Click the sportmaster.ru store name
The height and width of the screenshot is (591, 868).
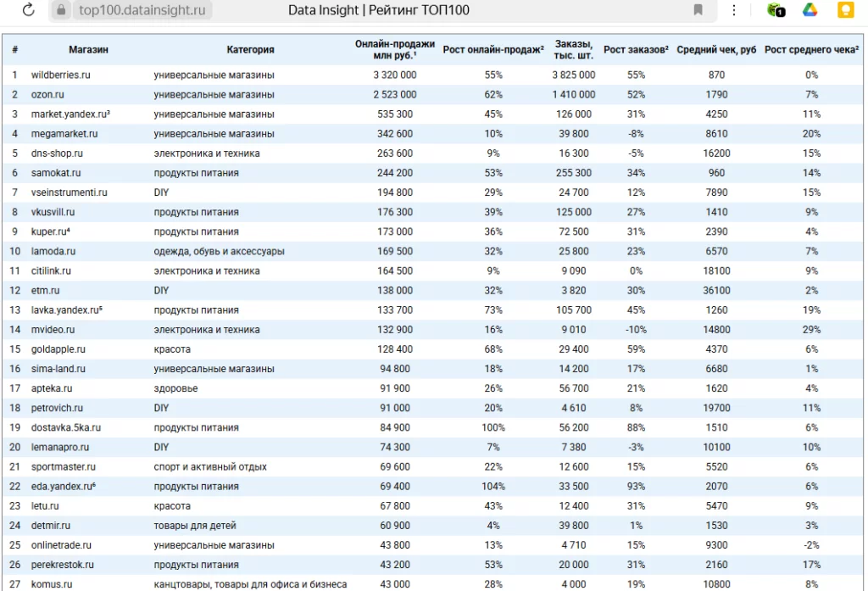63,467
